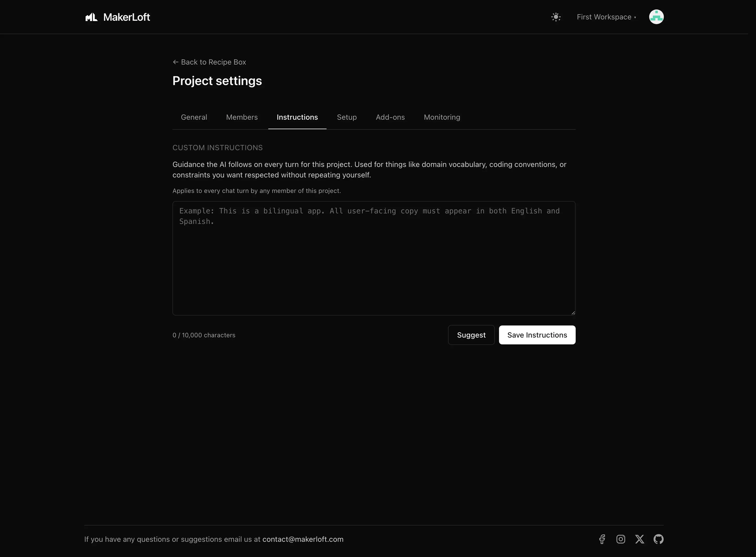Open the Instagram icon in footer
756x557 pixels.
click(621, 539)
